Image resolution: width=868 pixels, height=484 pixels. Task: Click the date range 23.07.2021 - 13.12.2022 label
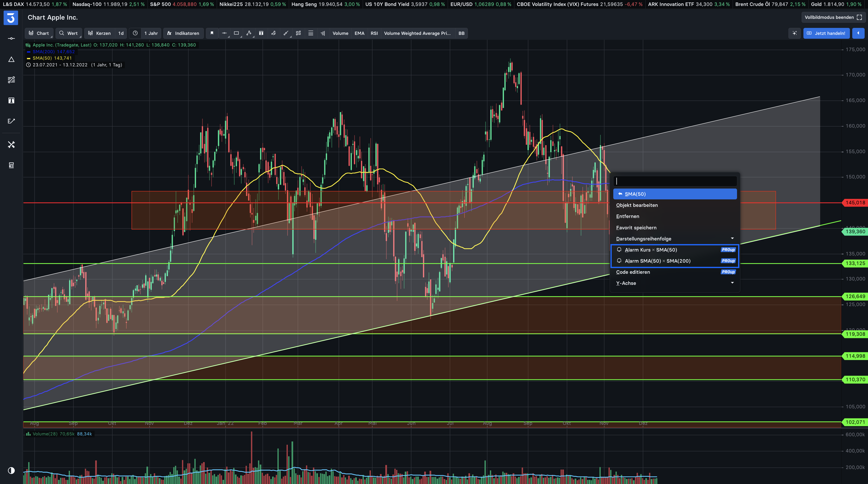click(60, 65)
